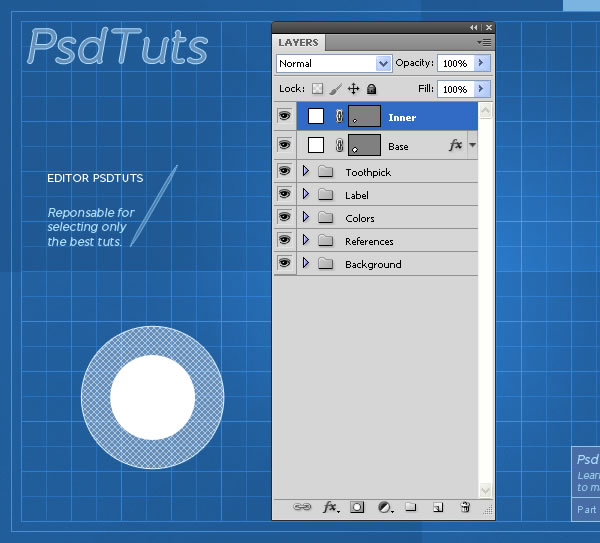Hide the Label group
The height and width of the screenshot is (543, 600).
coord(285,194)
